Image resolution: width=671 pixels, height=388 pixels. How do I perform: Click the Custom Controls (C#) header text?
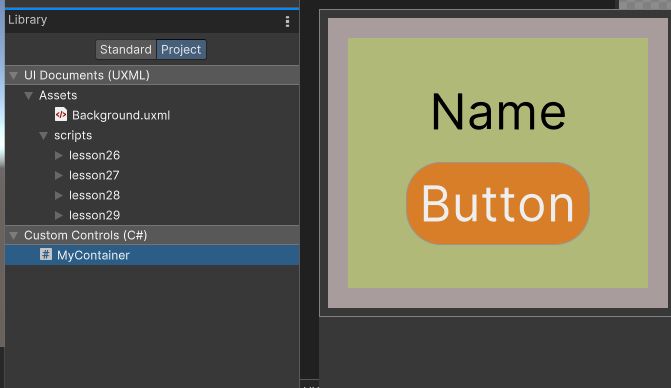tap(86, 235)
